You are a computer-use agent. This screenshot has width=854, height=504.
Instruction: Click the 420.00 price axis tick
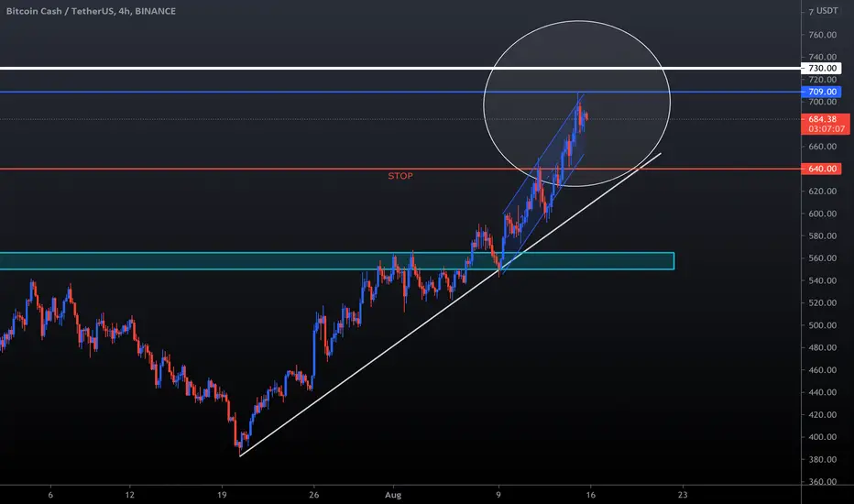pos(823,414)
